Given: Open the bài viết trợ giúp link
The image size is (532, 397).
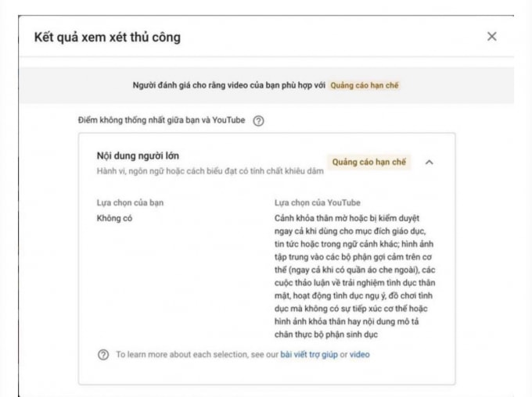Looking at the screenshot, I should pos(309,355).
